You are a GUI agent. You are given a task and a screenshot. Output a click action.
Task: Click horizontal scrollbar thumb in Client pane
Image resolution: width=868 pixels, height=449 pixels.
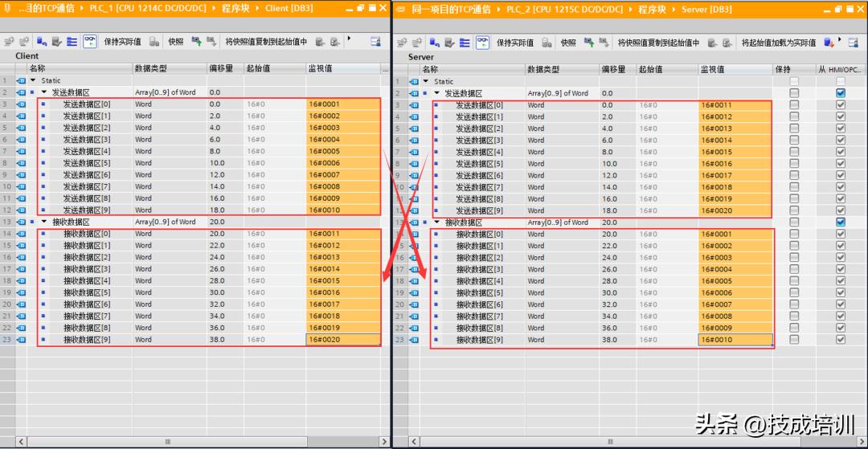click(x=167, y=442)
